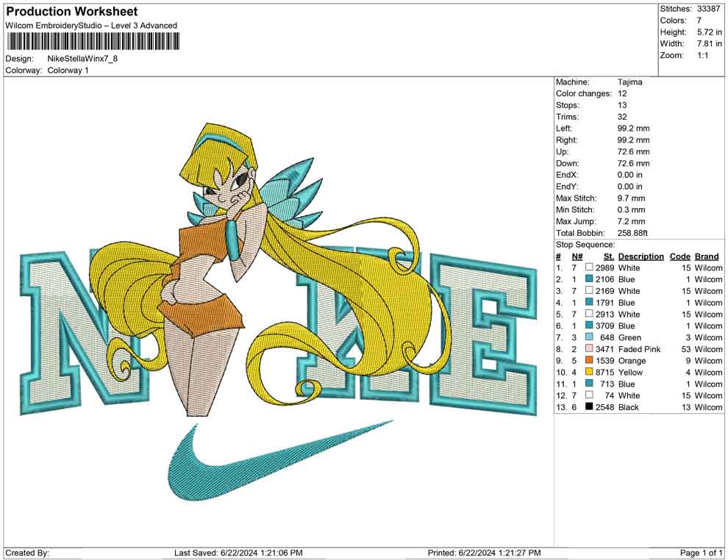Click the Brand column header

707,256
